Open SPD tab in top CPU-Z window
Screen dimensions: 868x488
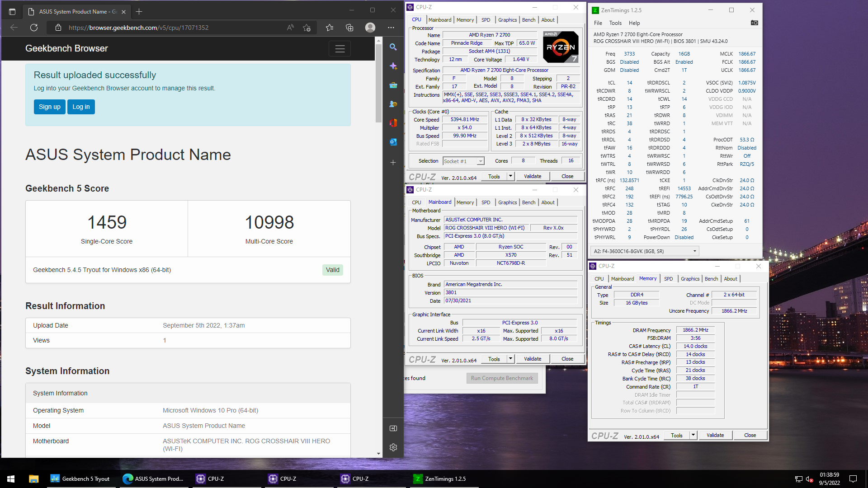click(486, 20)
